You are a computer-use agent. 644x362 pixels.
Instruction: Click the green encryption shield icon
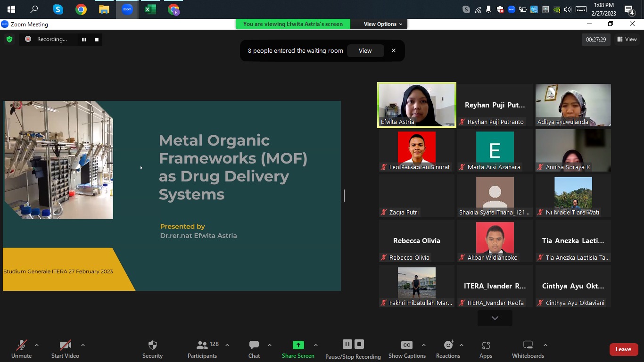9,39
